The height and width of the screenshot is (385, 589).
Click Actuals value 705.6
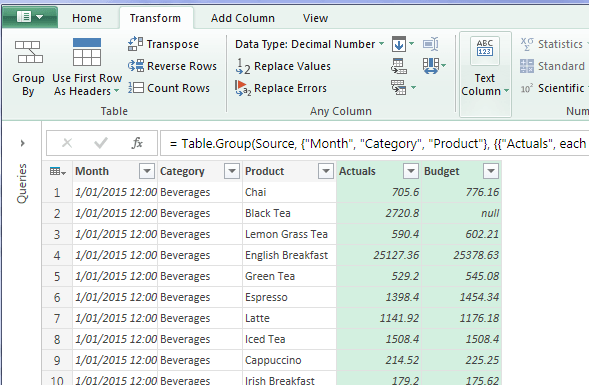(x=379, y=192)
